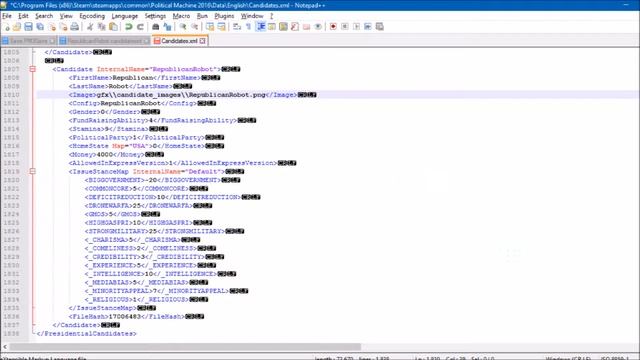Create a new document with toolbar icon
Screen dimensions: 640x360
7,27
